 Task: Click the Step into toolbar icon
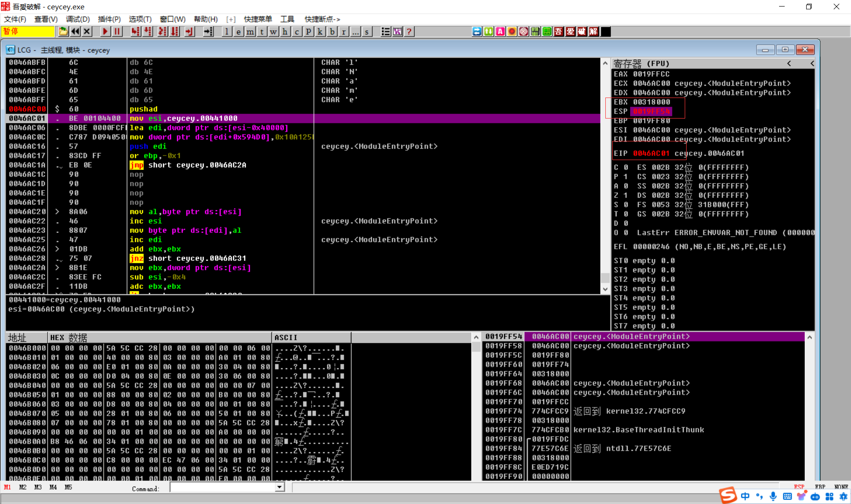click(x=135, y=32)
